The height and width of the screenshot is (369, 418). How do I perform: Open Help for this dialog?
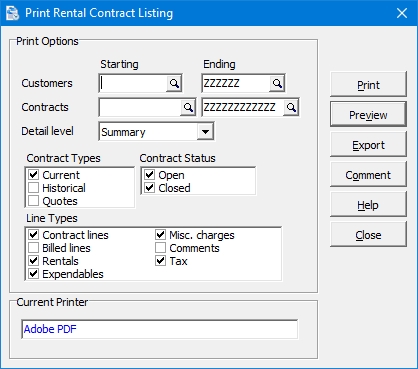[x=368, y=204]
